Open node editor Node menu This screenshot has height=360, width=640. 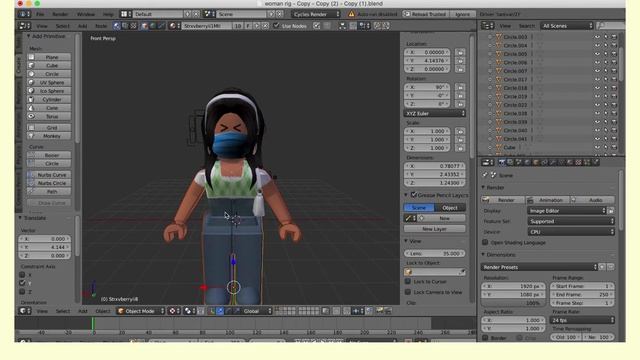[x=101, y=26]
